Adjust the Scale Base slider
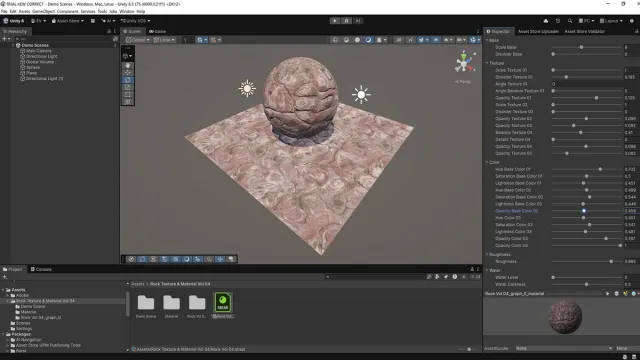 [x=587, y=47]
